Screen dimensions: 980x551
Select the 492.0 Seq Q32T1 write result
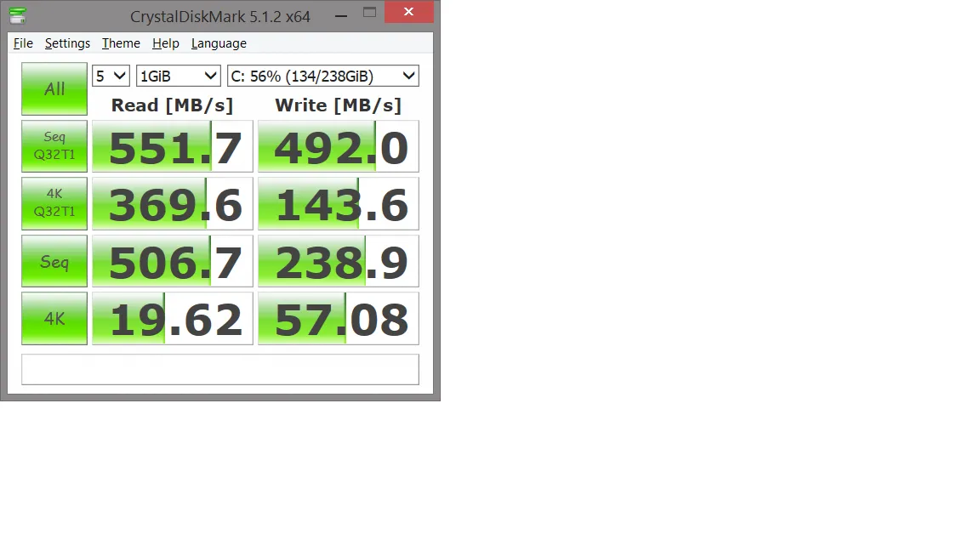coord(338,146)
